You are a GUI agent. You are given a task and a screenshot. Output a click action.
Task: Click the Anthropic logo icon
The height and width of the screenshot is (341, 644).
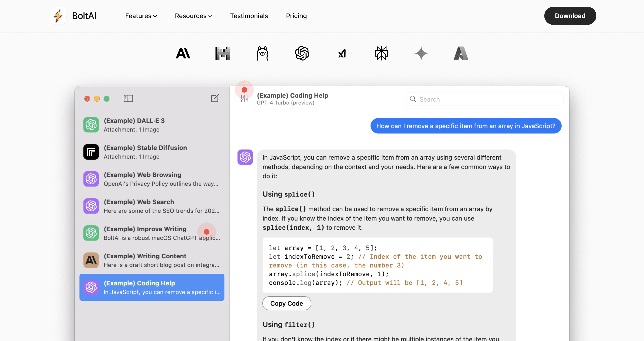(x=183, y=53)
